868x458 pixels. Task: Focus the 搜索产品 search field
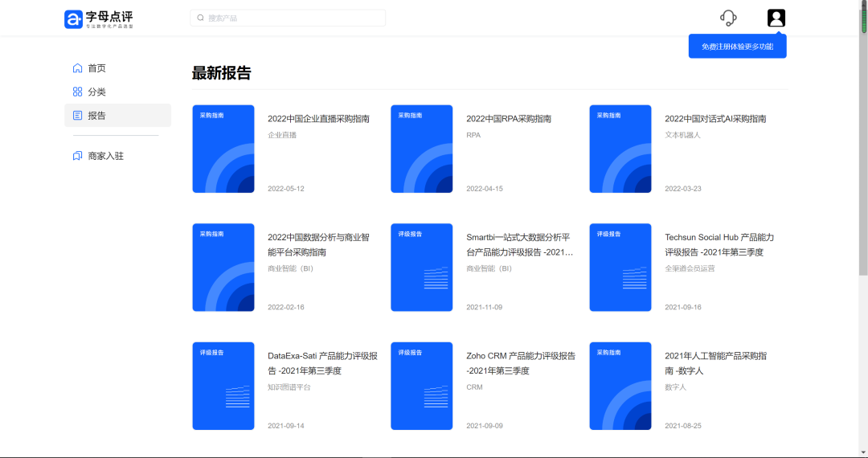288,18
